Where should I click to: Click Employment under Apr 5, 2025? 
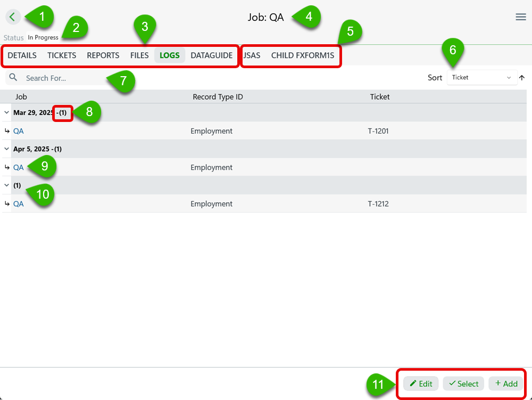tap(211, 167)
